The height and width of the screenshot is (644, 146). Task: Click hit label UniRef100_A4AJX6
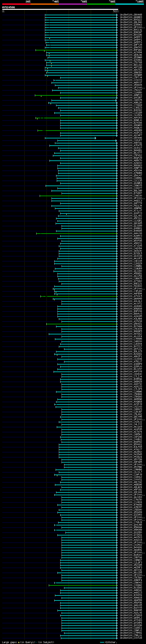point(131,233)
